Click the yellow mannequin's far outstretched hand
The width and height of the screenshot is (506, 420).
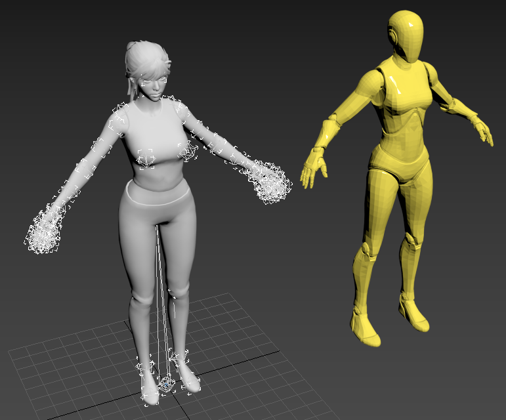point(483,129)
